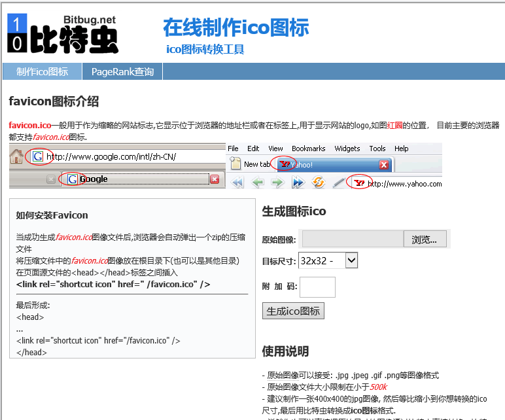Viewport: 505px width, 420px height.
Task: Click the Yahoo favicon on the Yahoo! tab
Action: (285, 164)
